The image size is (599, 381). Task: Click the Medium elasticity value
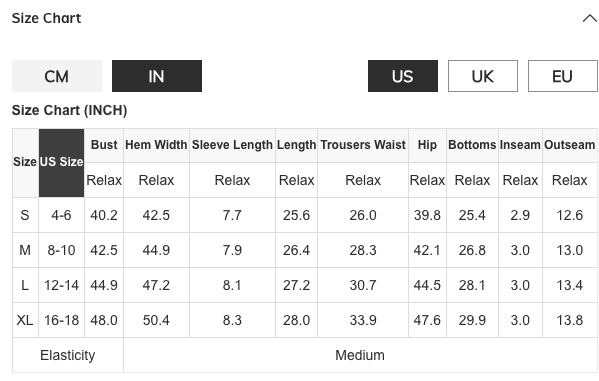pyautogui.click(x=360, y=355)
